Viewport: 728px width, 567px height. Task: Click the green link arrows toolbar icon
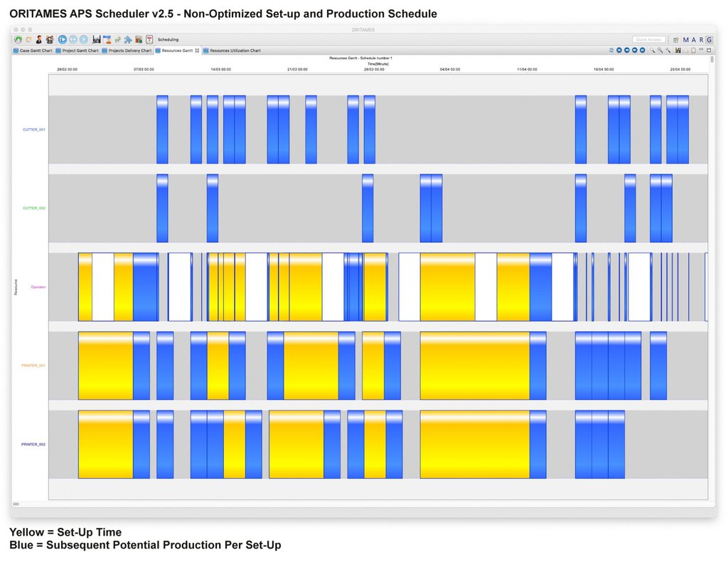pos(117,40)
